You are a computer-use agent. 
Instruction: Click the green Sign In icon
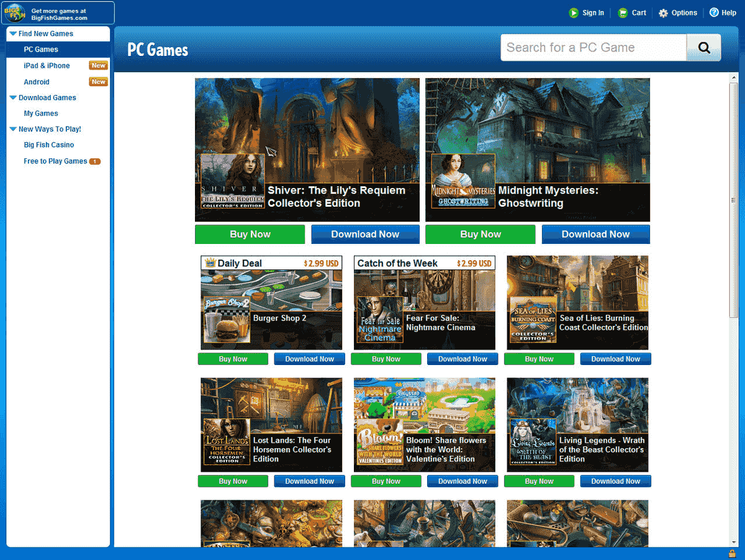point(572,12)
